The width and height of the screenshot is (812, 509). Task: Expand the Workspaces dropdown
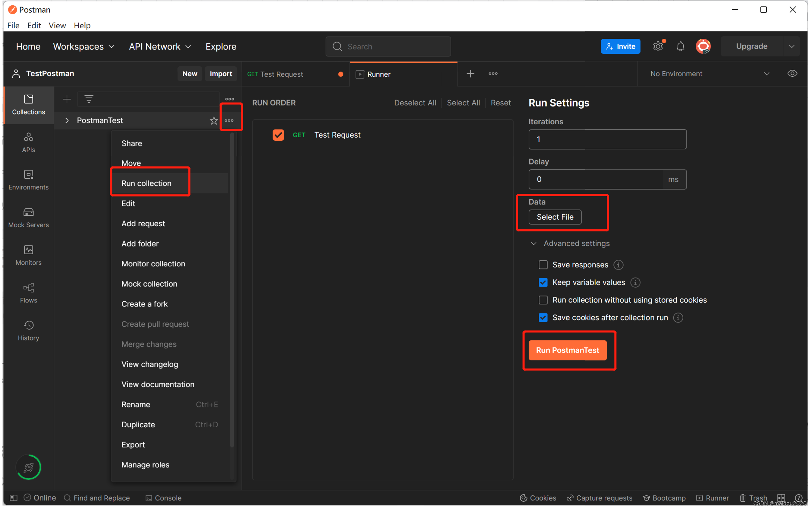(x=84, y=46)
